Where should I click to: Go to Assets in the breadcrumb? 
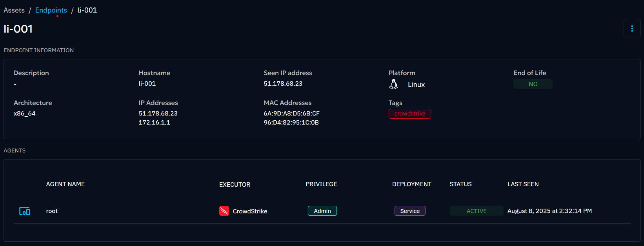(14, 10)
